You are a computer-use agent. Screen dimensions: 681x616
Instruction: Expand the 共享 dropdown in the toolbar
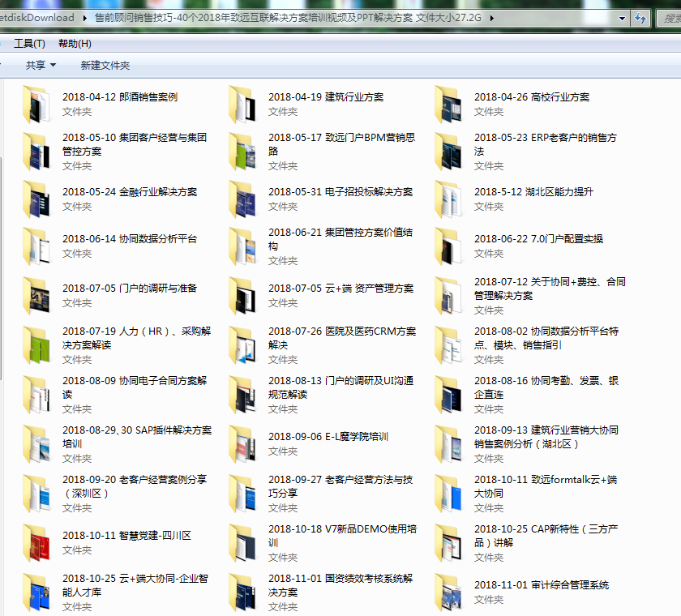click(x=41, y=65)
